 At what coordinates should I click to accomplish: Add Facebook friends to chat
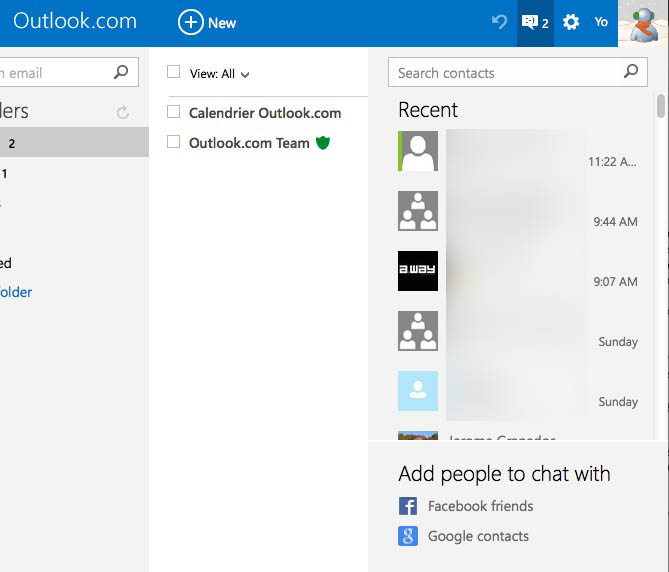pyautogui.click(x=480, y=506)
